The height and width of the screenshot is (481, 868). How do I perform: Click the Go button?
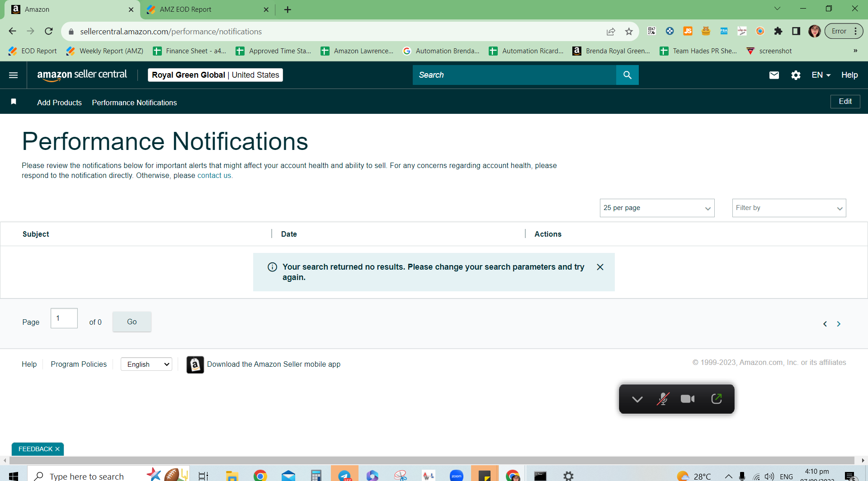tap(132, 322)
